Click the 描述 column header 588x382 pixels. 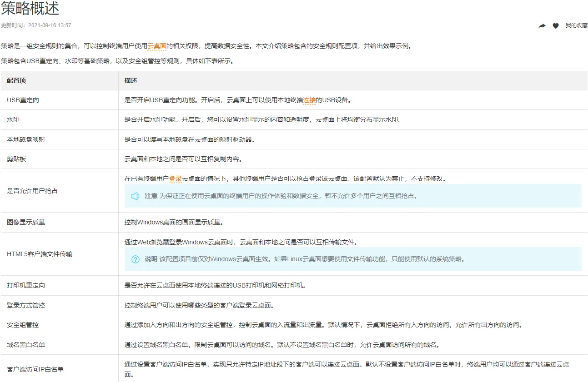point(353,80)
